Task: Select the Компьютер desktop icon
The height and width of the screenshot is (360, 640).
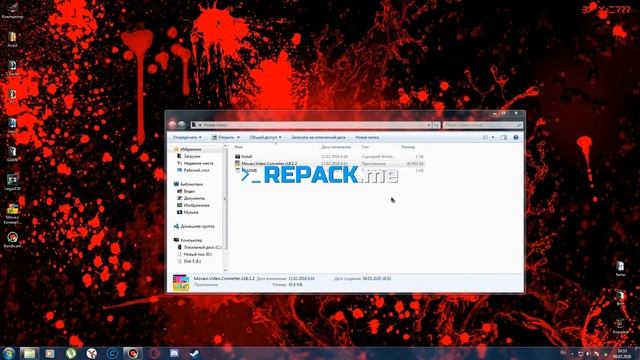Action: point(12,11)
